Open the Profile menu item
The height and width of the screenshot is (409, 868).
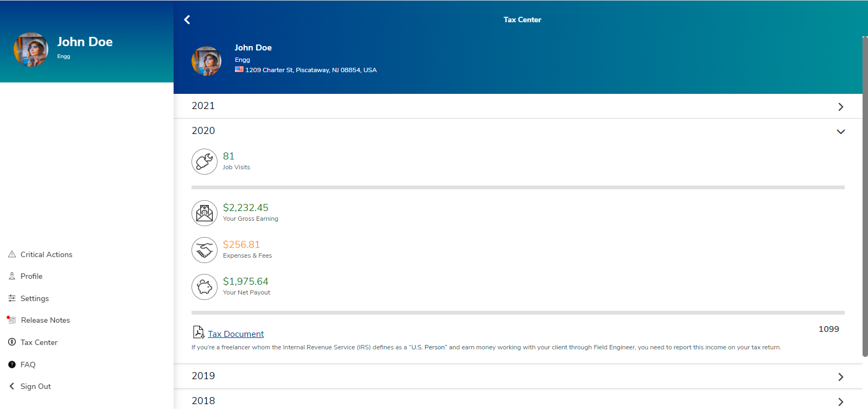31,276
